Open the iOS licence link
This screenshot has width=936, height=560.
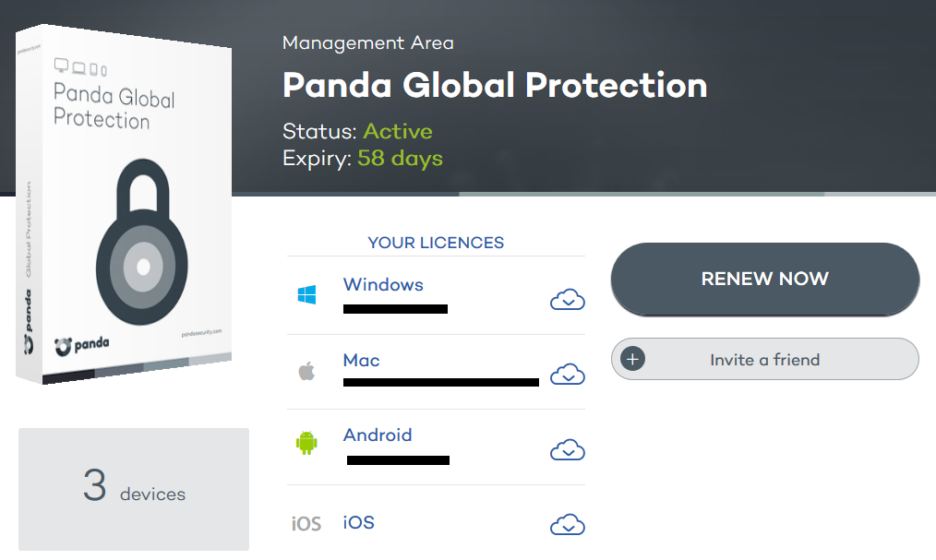[358, 521]
